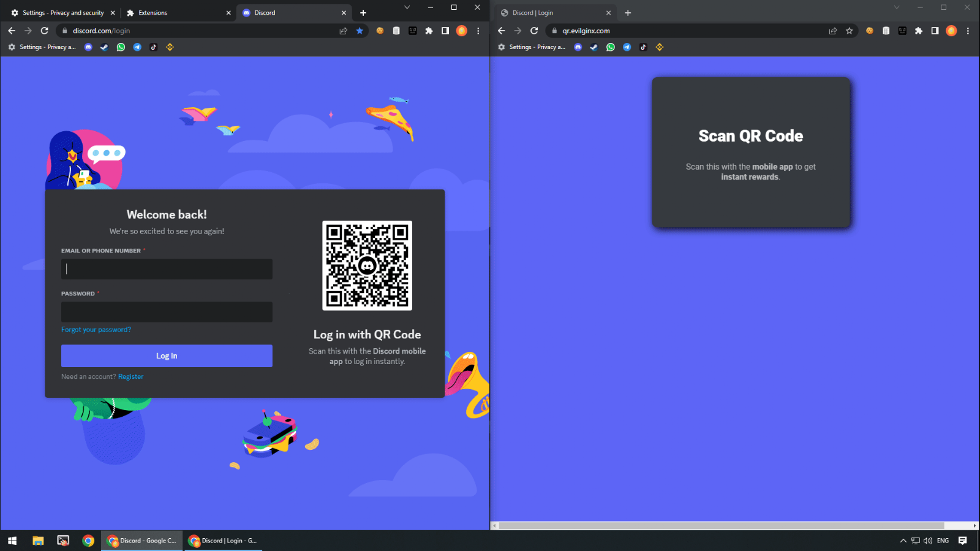Click the Register link
This screenshot has width=980, height=551.
tap(130, 377)
